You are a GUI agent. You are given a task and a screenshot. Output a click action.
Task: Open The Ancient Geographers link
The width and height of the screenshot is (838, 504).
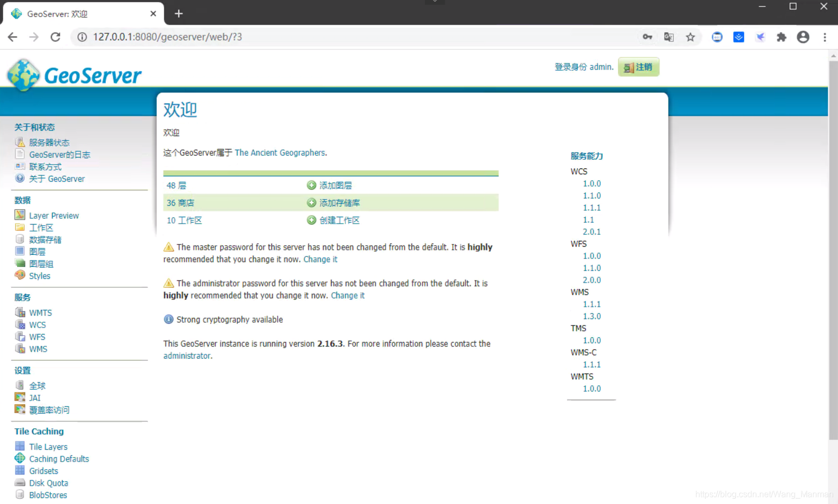280,153
